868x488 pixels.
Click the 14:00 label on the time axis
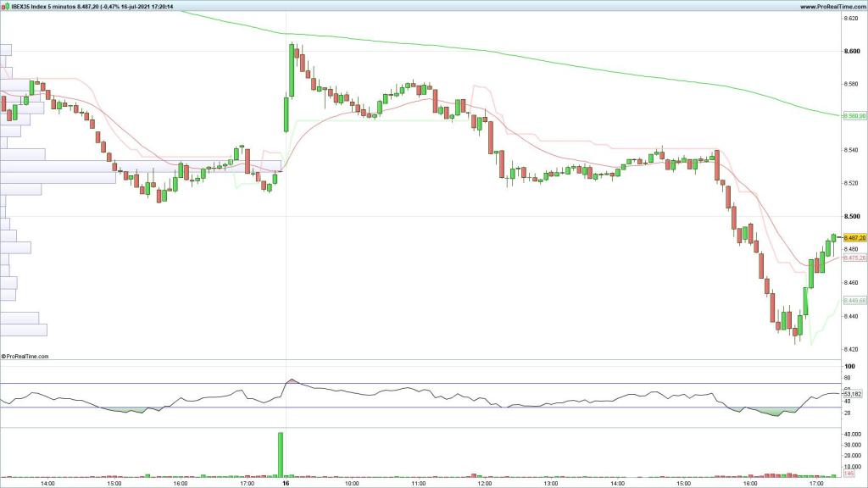coord(48,484)
